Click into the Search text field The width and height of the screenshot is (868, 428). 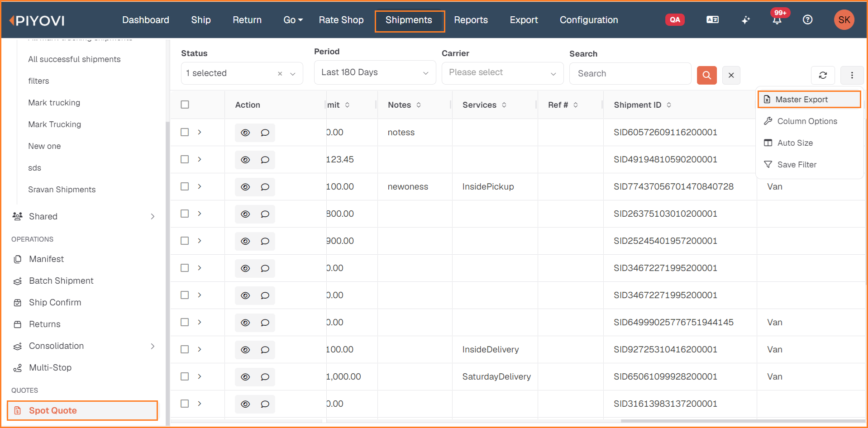pyautogui.click(x=630, y=74)
